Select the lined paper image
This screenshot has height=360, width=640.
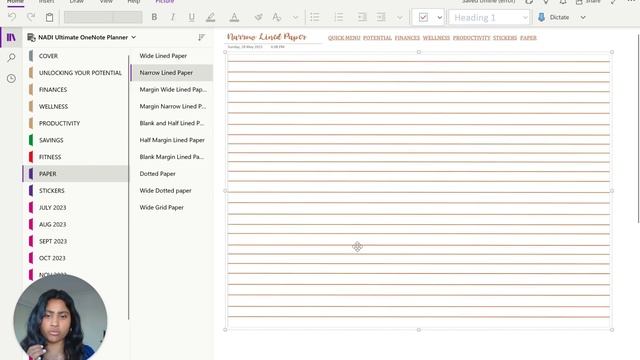(x=418, y=191)
